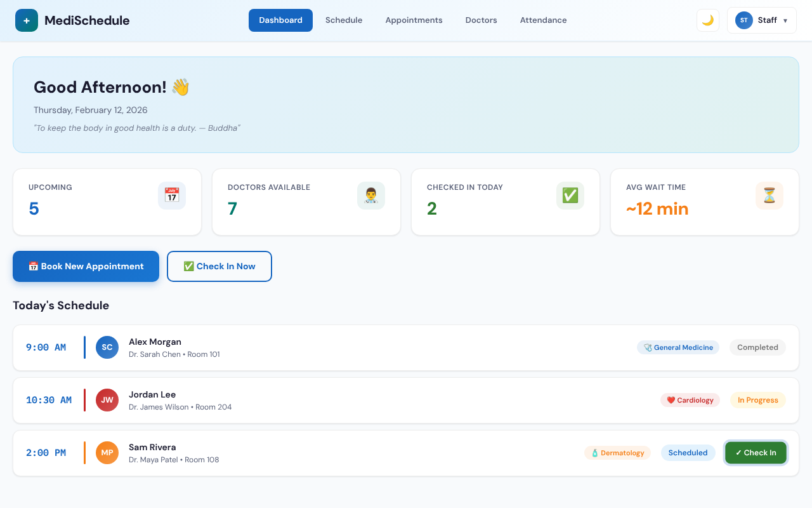Switch to the Appointments tab
Image resolution: width=812 pixels, height=508 pixels.
(x=414, y=20)
